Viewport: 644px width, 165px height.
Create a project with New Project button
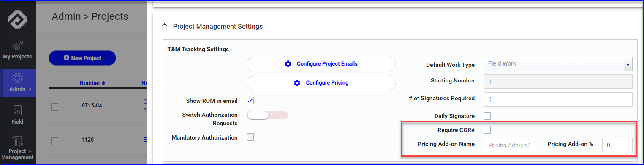pos(82,58)
